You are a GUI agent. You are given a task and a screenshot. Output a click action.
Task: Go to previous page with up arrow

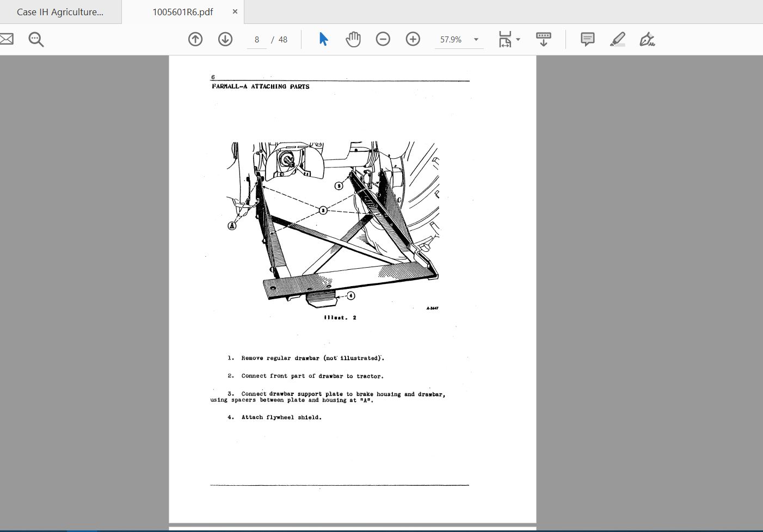pyautogui.click(x=195, y=39)
